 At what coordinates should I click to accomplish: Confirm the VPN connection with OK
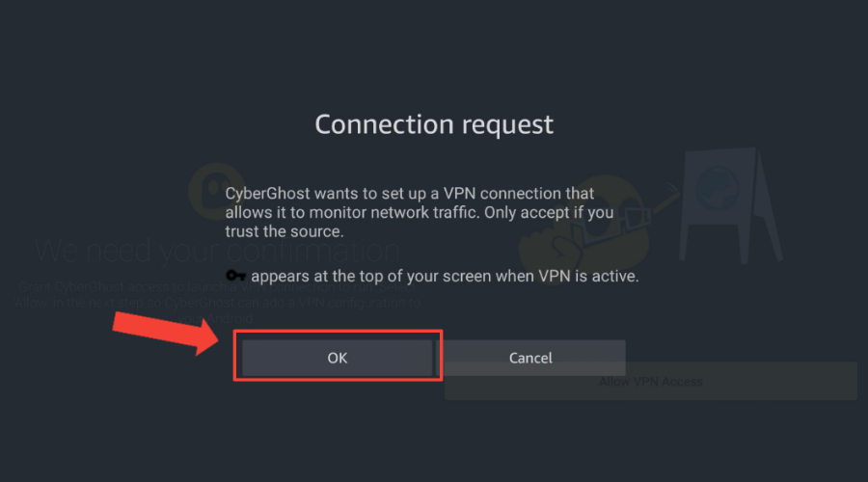pos(338,358)
